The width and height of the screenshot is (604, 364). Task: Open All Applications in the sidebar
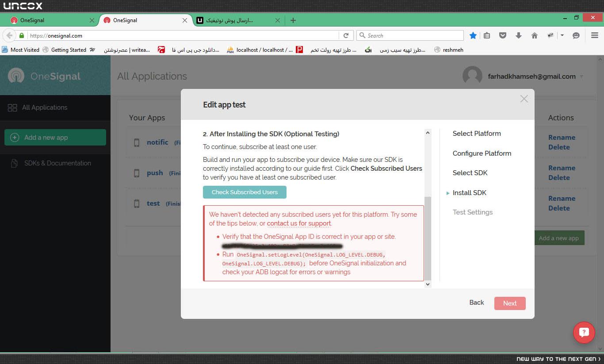[x=45, y=107]
